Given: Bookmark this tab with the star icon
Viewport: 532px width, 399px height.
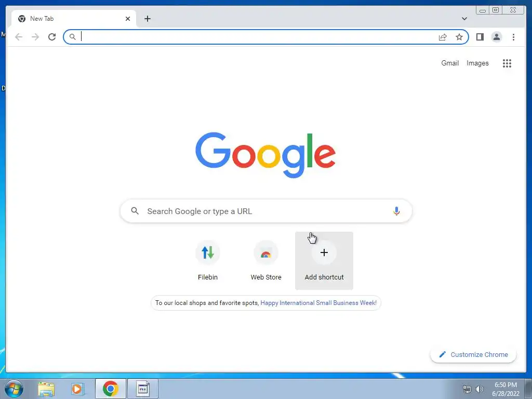Looking at the screenshot, I should point(459,37).
